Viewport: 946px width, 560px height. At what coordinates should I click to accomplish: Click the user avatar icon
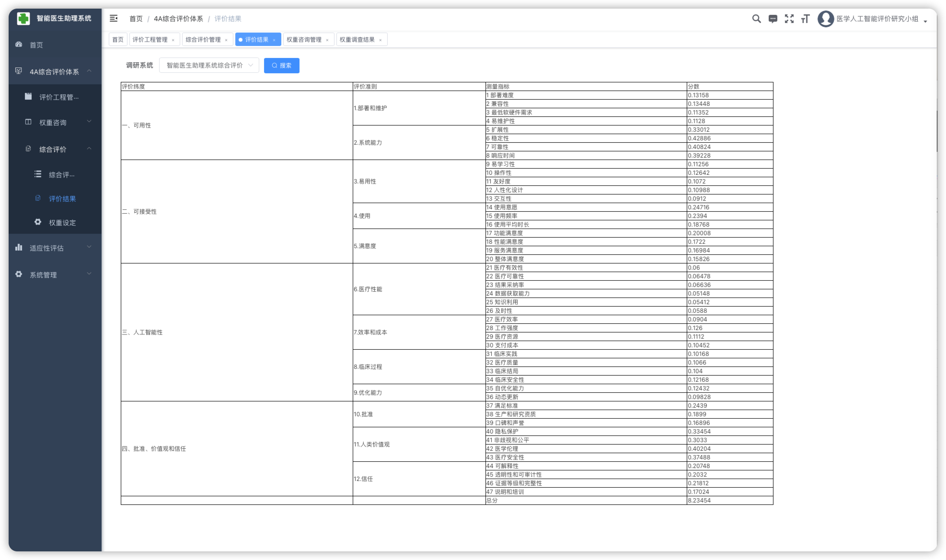(x=825, y=19)
